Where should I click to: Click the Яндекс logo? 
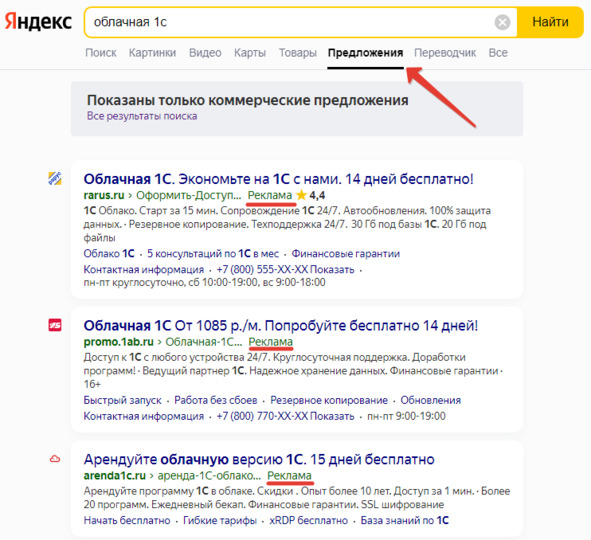38,22
